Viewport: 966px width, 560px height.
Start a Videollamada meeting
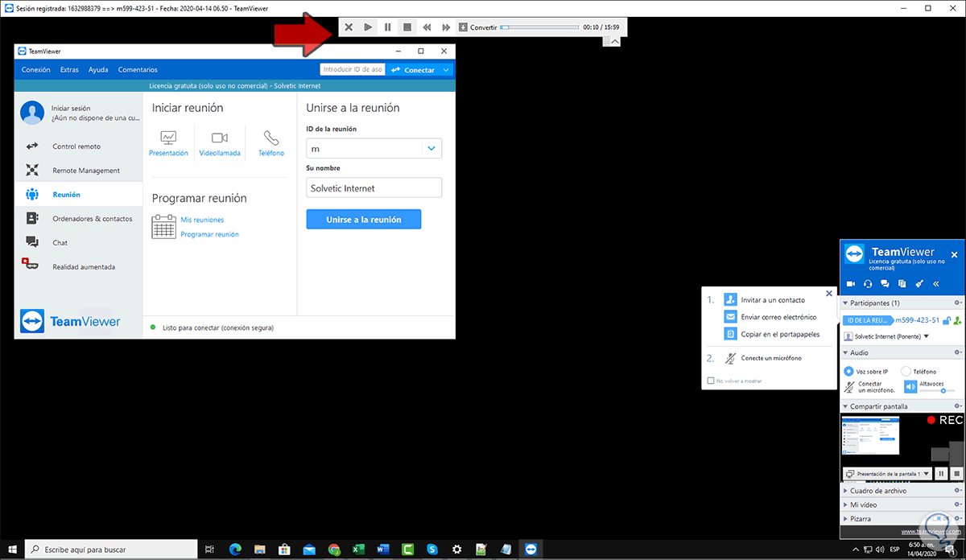click(220, 143)
